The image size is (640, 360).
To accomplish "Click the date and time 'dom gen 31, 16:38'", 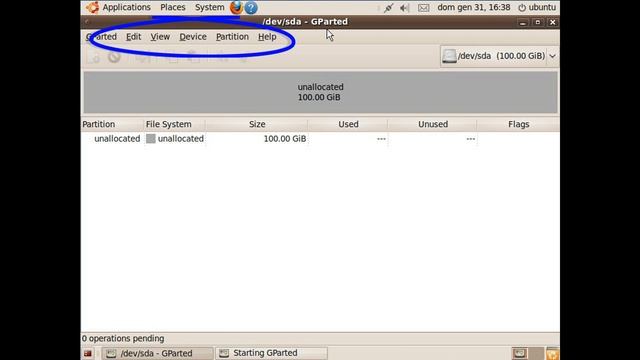I will 474,7.
